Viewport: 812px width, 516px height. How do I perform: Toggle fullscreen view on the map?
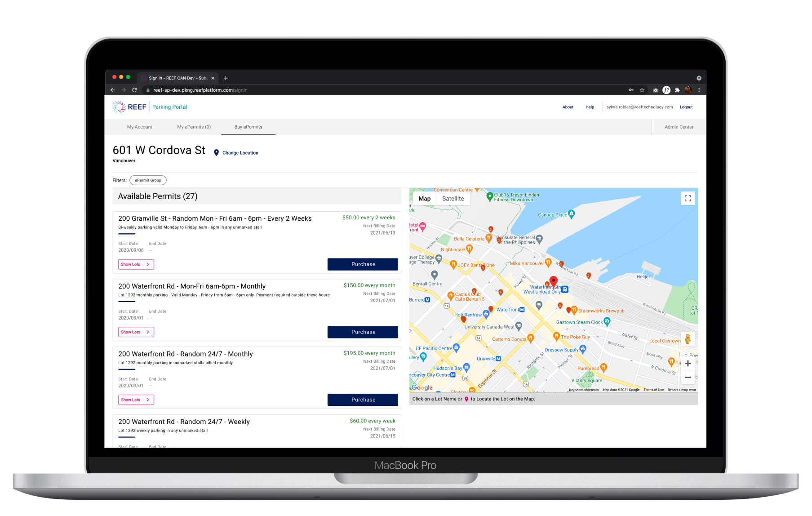point(688,198)
